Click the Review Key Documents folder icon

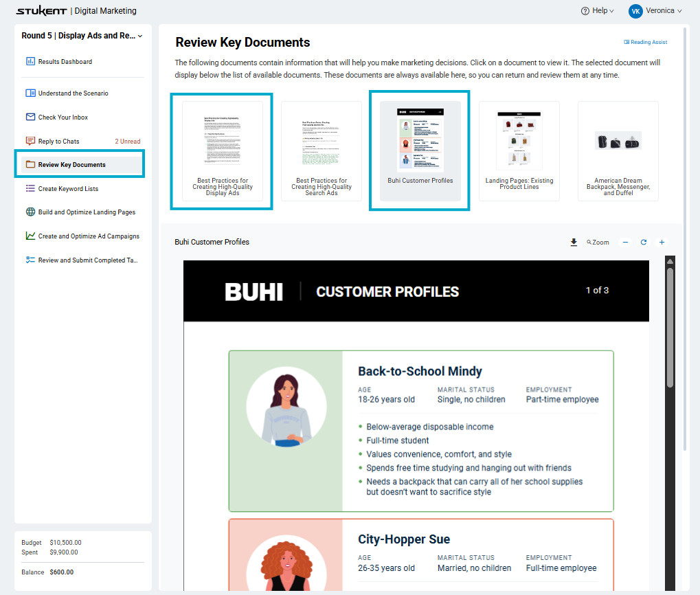click(30, 164)
